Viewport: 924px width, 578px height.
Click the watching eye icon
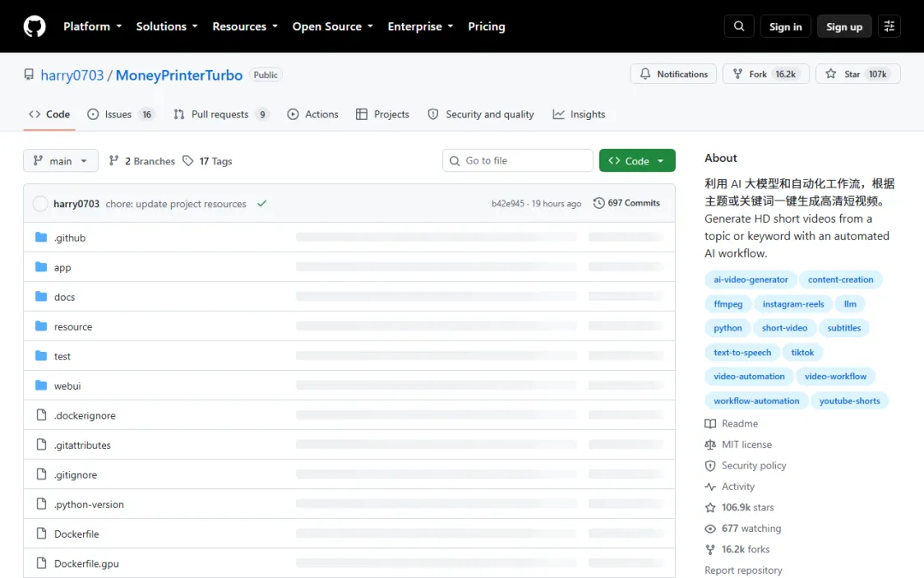711,528
